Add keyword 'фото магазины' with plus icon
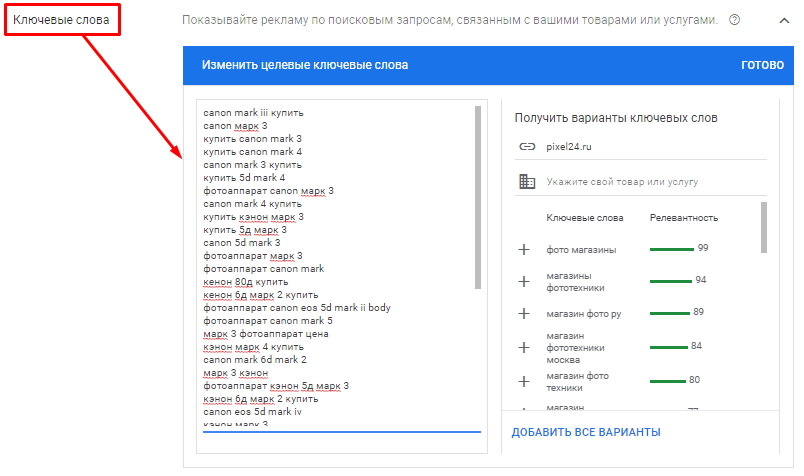The width and height of the screenshot is (804, 476). [524, 249]
